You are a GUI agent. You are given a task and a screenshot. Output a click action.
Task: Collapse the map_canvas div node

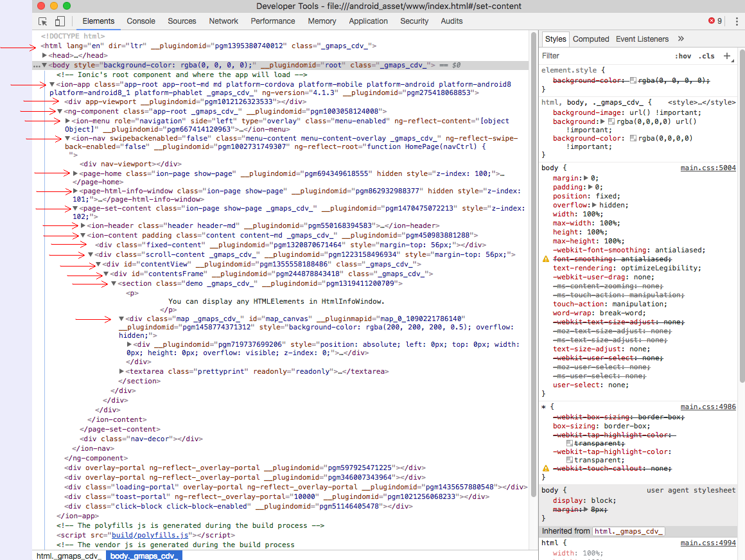(121, 319)
